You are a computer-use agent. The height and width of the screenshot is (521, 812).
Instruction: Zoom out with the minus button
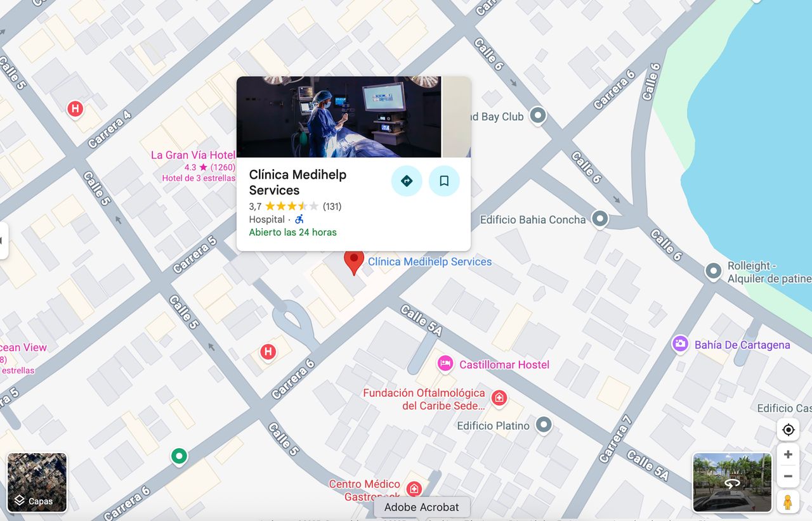click(788, 476)
